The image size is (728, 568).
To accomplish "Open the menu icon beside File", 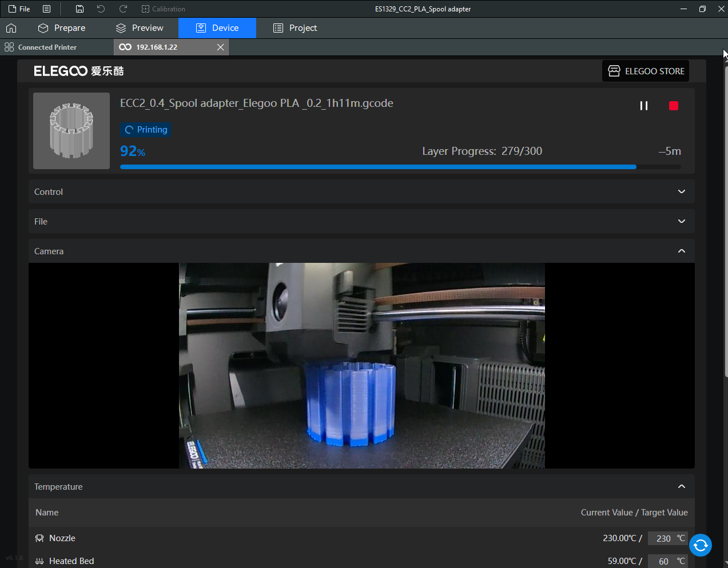I will pos(47,9).
